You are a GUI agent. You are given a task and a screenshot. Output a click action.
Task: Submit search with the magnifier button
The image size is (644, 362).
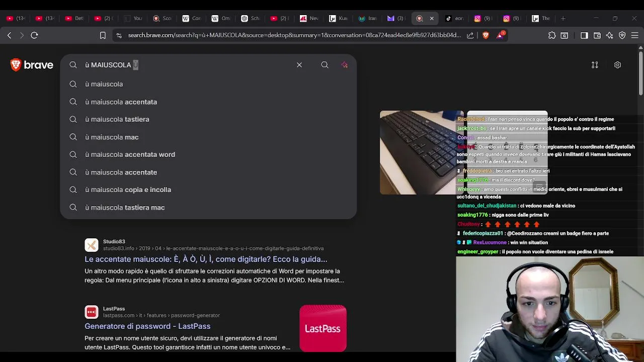click(x=325, y=65)
